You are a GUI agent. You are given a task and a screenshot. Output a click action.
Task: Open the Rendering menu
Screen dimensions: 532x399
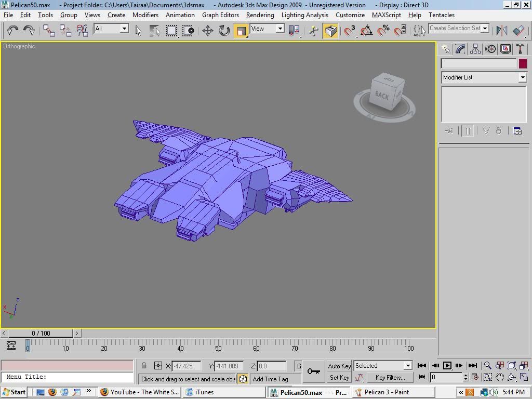[260, 15]
